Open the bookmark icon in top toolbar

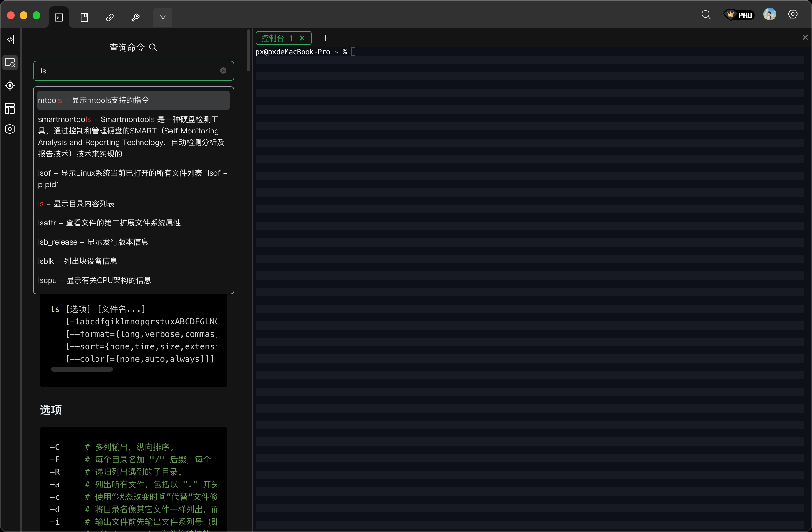pyautogui.click(x=84, y=17)
